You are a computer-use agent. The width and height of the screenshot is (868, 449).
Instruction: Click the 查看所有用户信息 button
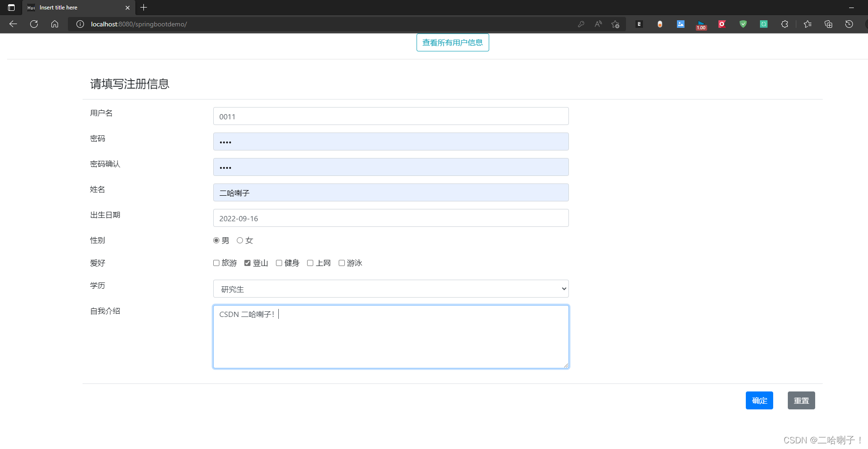click(x=452, y=42)
